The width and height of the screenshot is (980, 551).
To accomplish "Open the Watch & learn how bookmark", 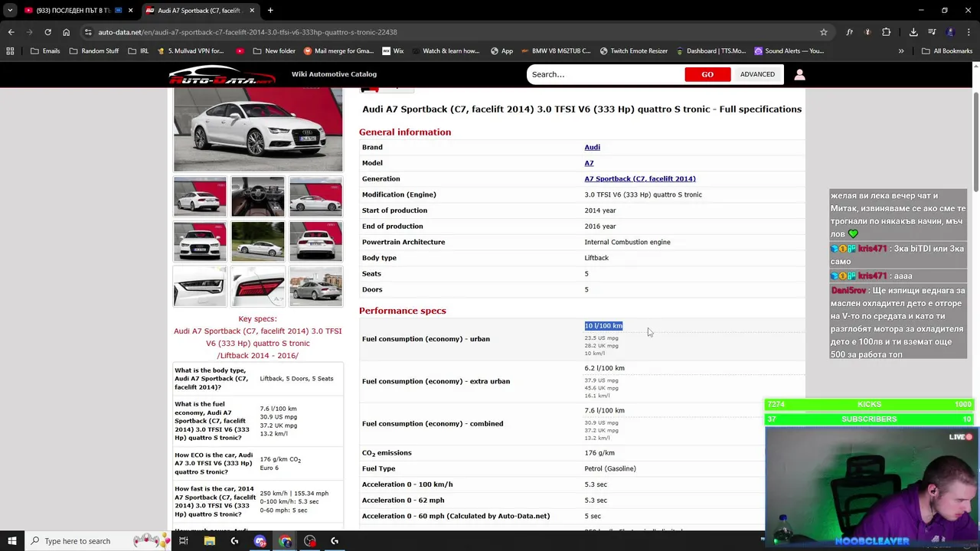I will tap(445, 51).
